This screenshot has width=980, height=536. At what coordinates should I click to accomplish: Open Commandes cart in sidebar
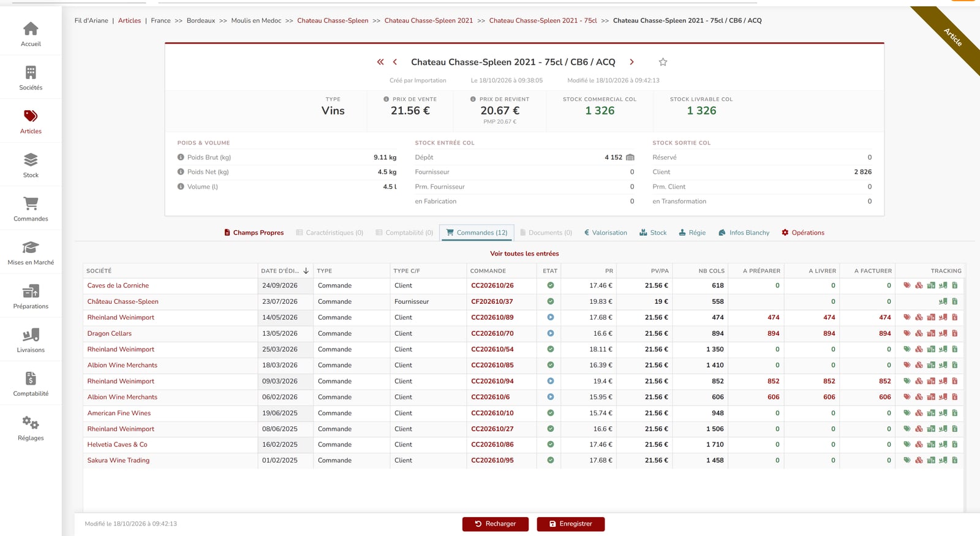click(31, 209)
